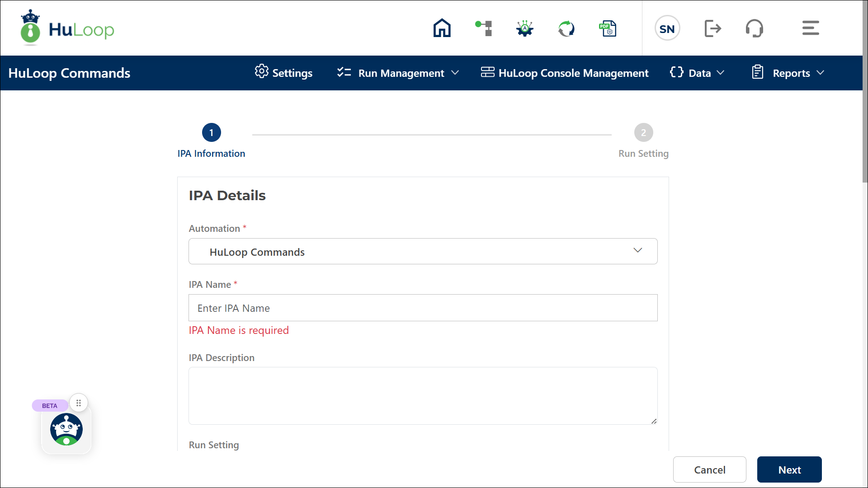Open Settings in navigation bar

coord(283,73)
